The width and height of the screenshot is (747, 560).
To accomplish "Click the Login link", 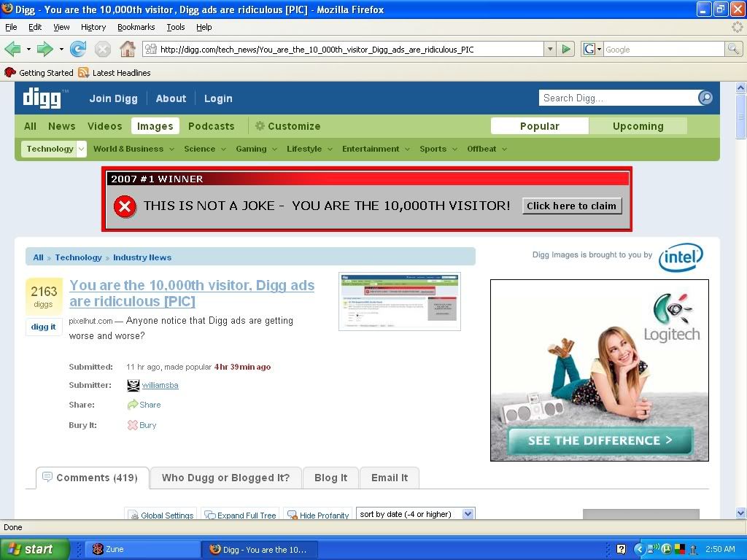I will [218, 98].
